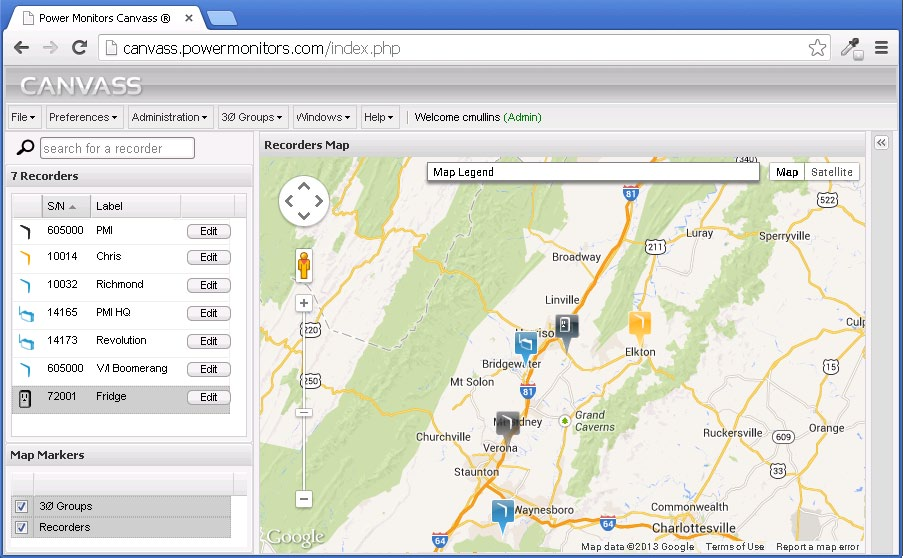Click the browser forward arrow

click(x=51, y=48)
